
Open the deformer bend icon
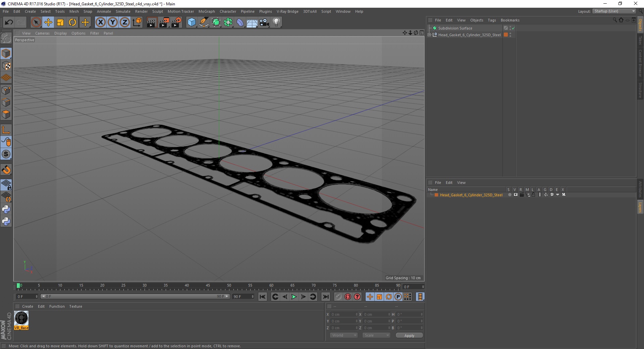point(240,22)
